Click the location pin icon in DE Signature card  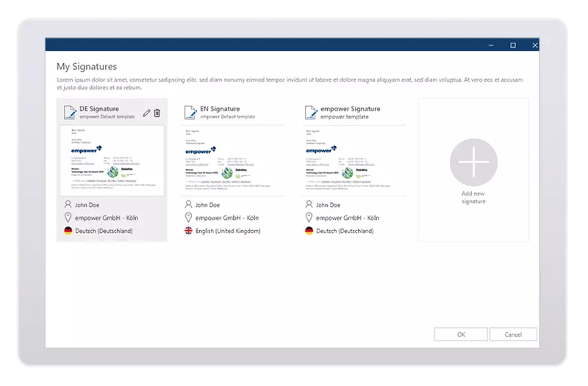68,218
